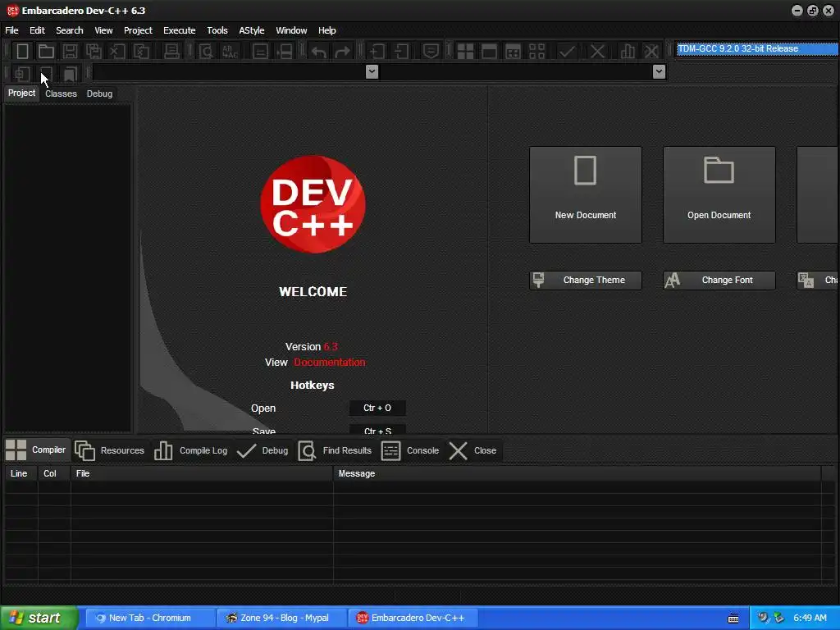Open the View menu
The height and width of the screenshot is (630, 840).
coord(103,30)
